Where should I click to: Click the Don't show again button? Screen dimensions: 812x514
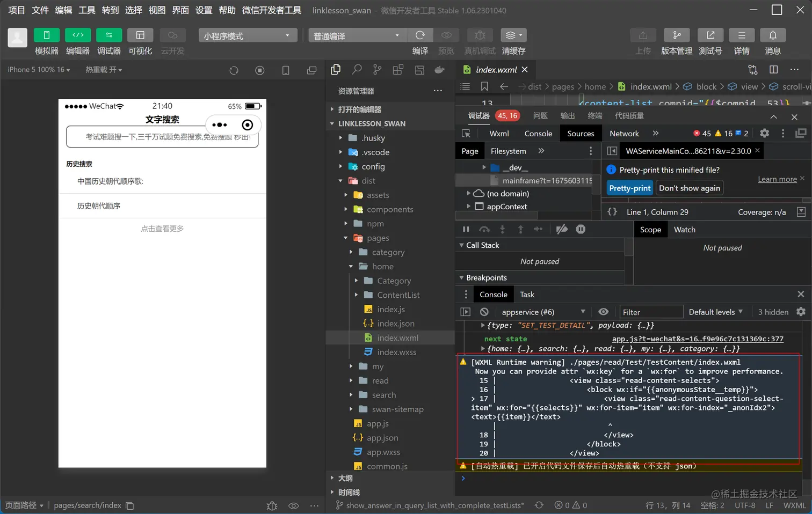click(690, 188)
